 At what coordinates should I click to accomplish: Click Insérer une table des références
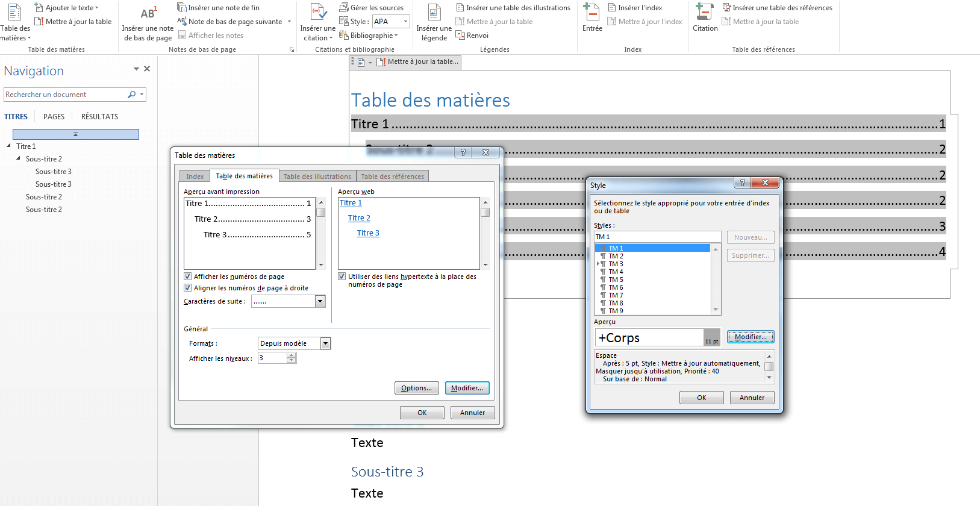click(777, 8)
